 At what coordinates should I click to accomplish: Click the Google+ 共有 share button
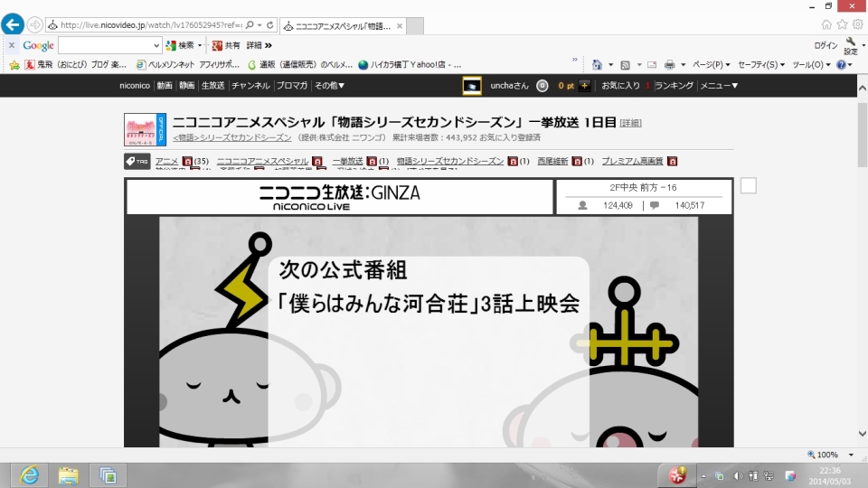coord(226,45)
